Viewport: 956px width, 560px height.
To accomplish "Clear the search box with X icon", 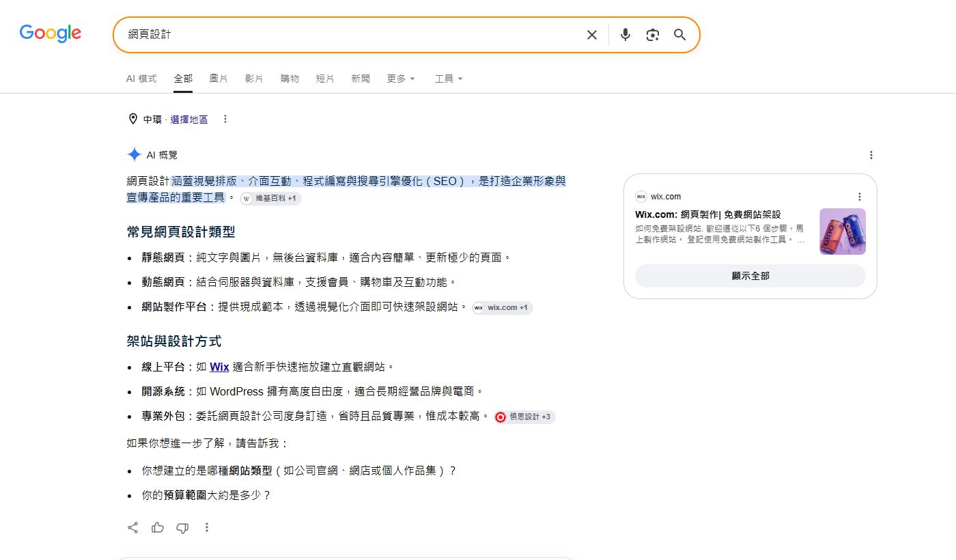I will point(592,35).
